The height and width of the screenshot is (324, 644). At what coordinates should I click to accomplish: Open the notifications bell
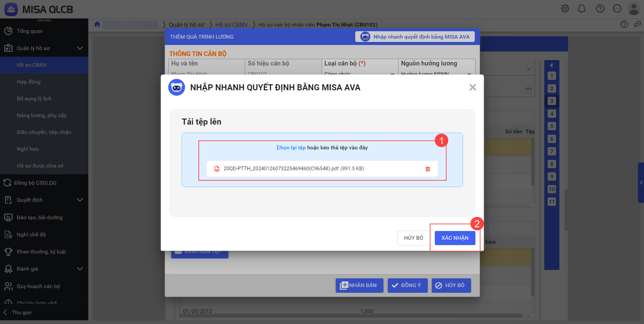(582, 9)
